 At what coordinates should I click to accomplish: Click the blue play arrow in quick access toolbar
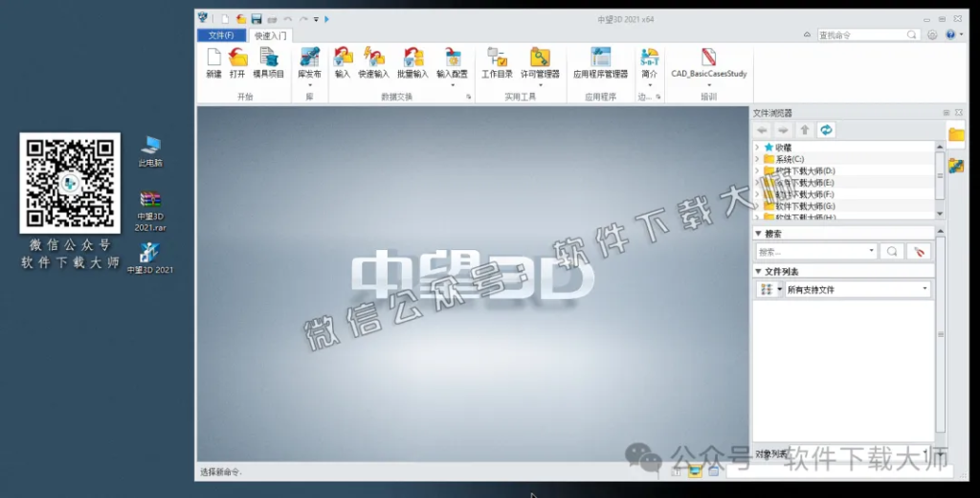pos(326,19)
